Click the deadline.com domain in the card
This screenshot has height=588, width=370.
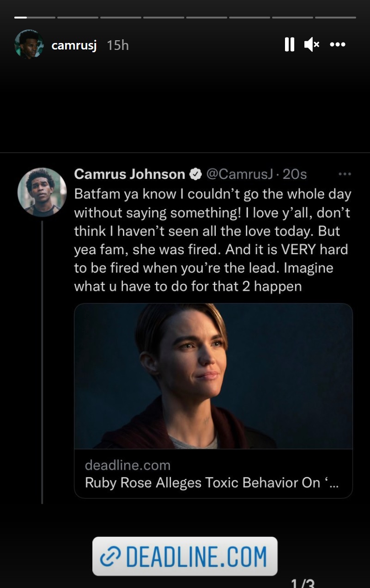click(x=127, y=465)
